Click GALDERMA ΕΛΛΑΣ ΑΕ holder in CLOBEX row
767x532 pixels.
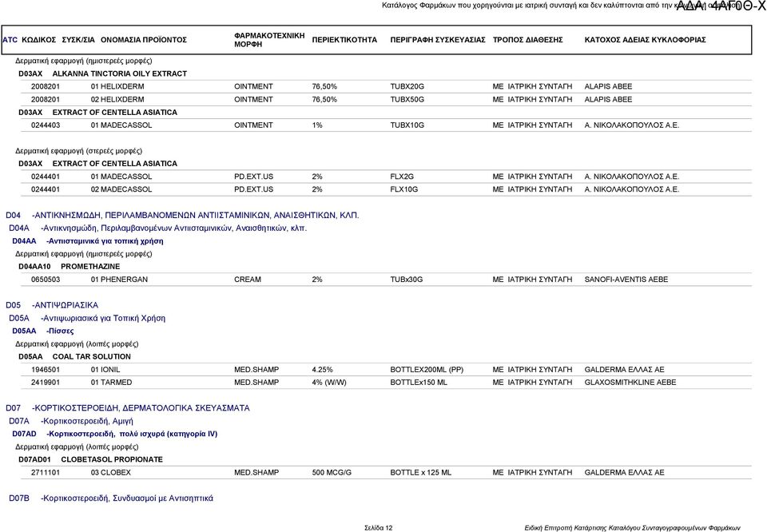[624, 472]
